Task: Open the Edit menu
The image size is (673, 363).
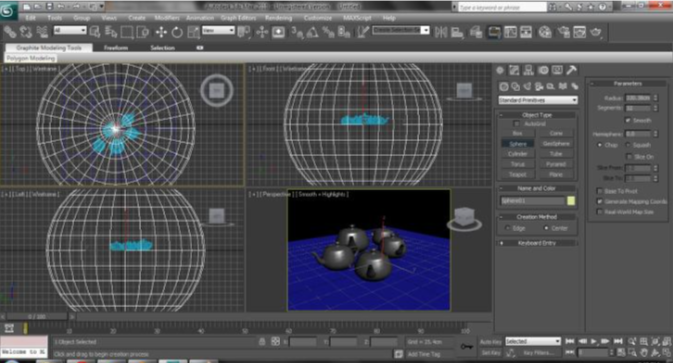Action: 30,18
